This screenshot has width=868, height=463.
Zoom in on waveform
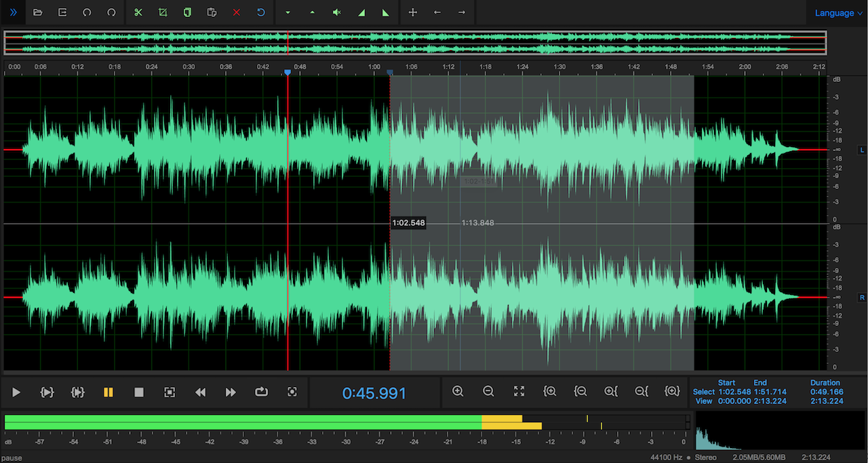coord(458,391)
